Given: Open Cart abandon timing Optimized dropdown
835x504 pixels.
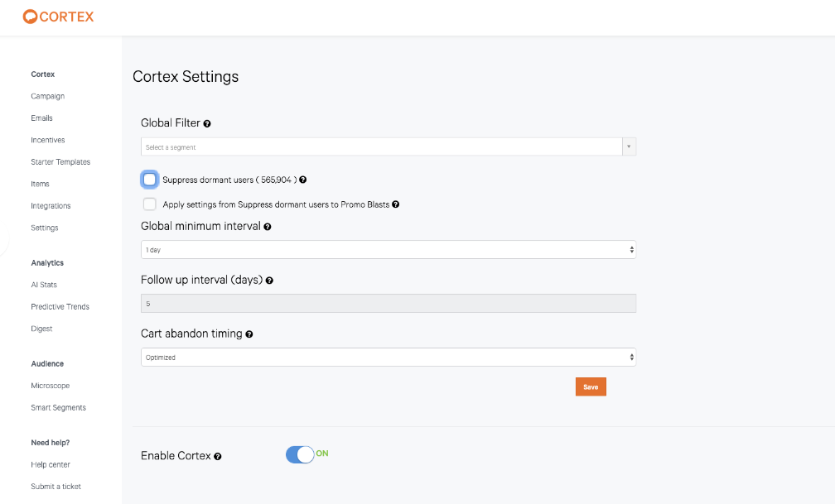Looking at the screenshot, I should click(x=389, y=358).
